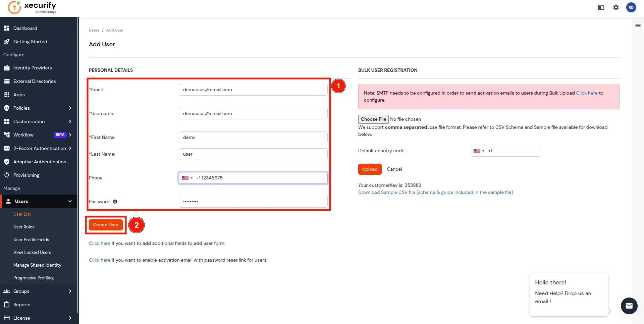
Task: Open View Locked Users
Action: click(32, 252)
